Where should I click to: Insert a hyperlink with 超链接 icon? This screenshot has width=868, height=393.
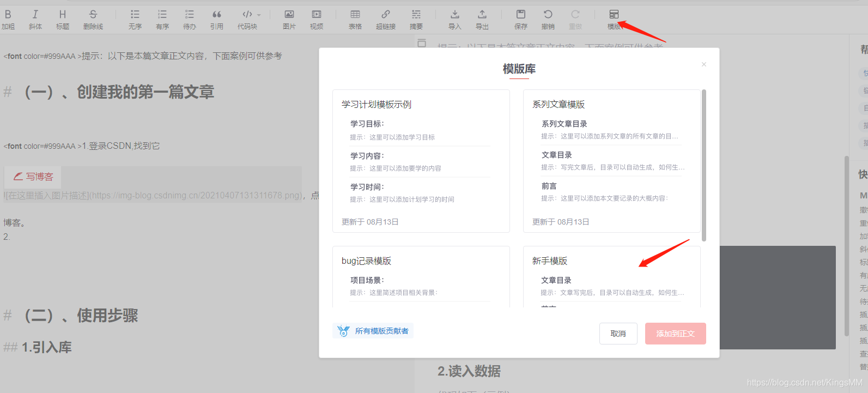(x=386, y=19)
